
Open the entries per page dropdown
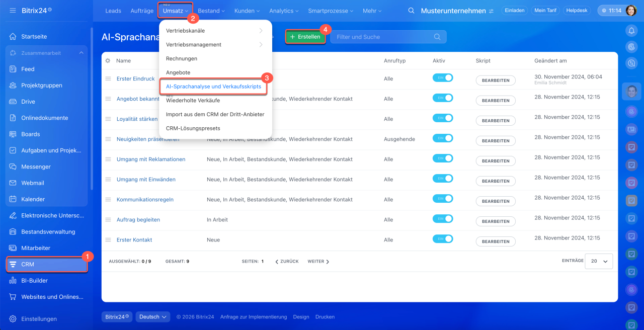point(599,262)
